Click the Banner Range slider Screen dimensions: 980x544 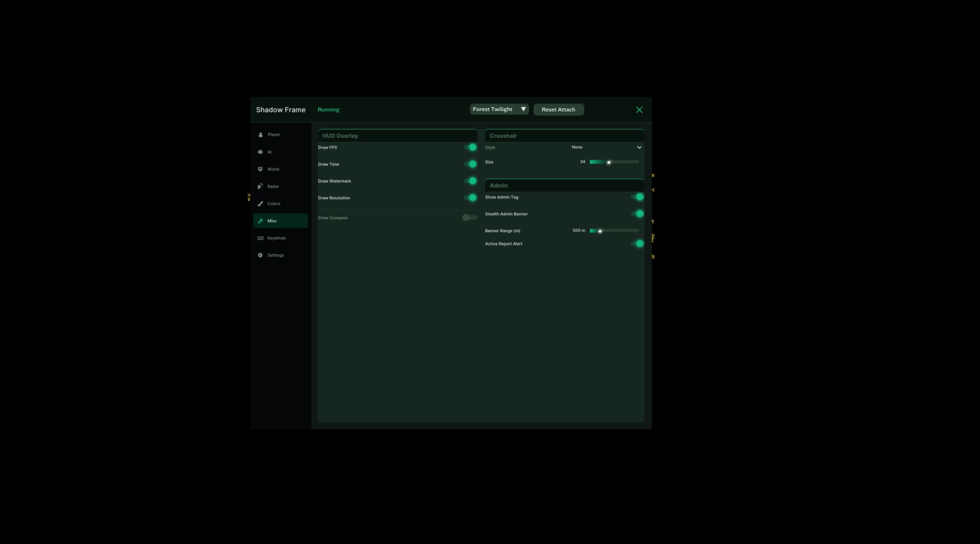[x=614, y=231]
